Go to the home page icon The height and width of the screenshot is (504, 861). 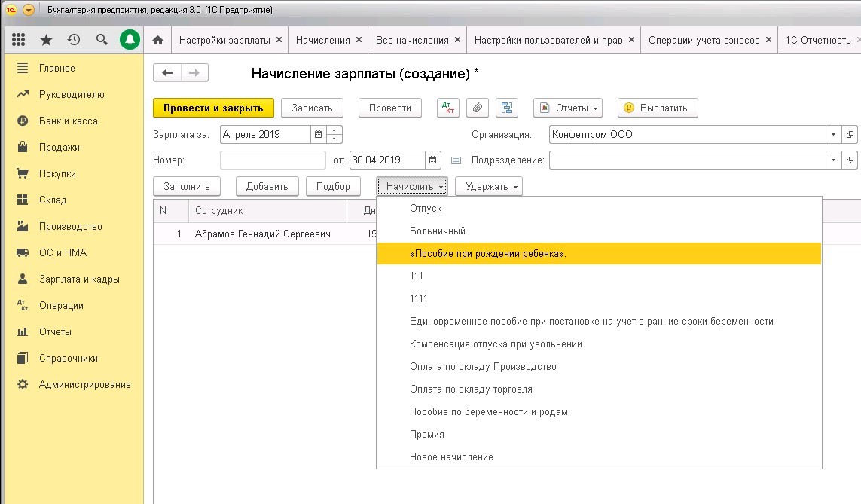[x=157, y=40]
